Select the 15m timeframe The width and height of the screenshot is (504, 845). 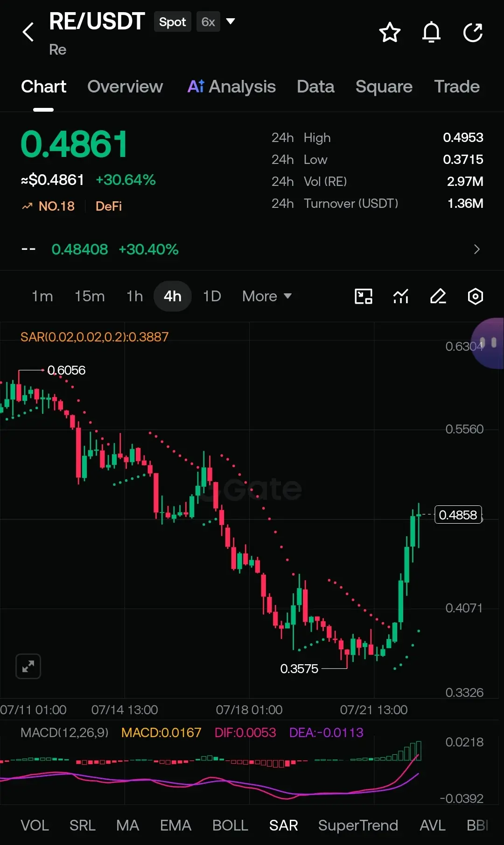coord(90,296)
